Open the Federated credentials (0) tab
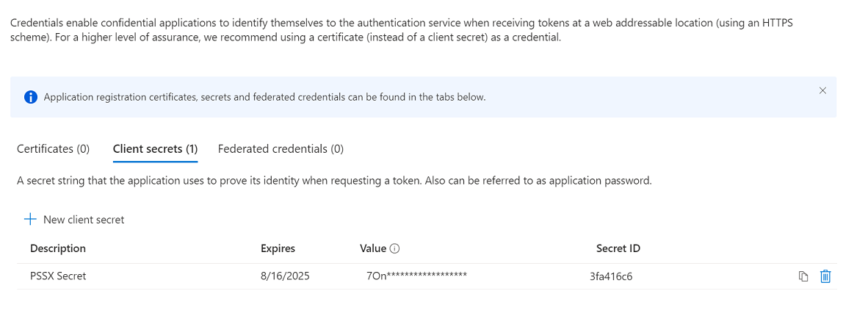 pyautogui.click(x=281, y=148)
